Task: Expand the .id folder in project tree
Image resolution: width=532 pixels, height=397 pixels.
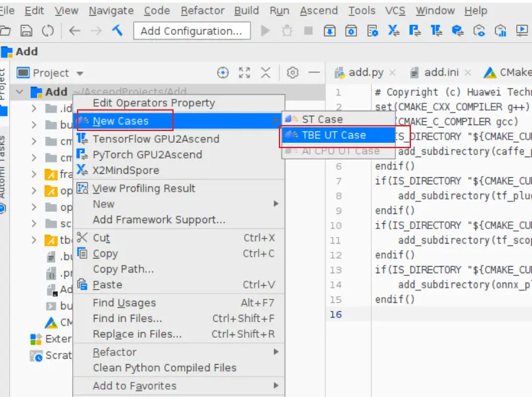Action: [x=34, y=109]
